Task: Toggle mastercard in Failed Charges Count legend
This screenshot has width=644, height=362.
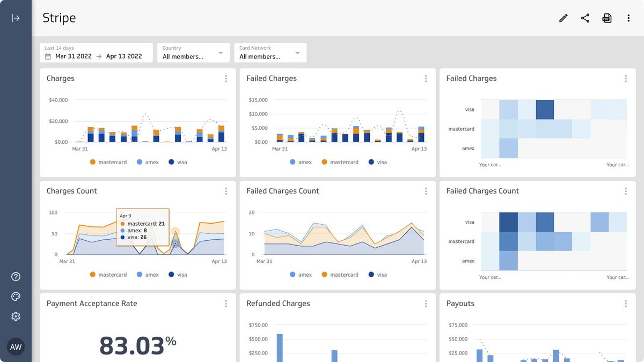Action: [x=340, y=275]
